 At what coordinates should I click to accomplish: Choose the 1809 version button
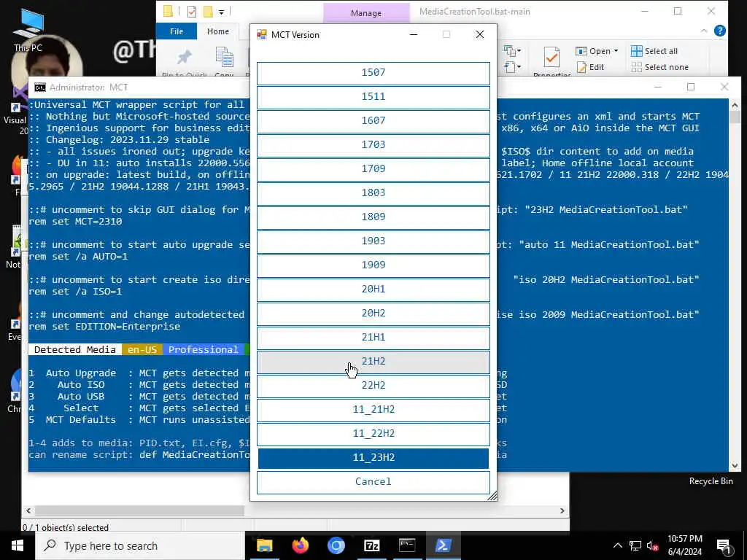click(373, 217)
